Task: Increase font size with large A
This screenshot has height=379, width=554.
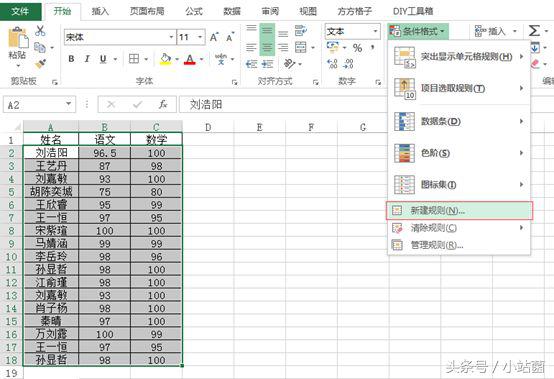Action: tap(214, 37)
